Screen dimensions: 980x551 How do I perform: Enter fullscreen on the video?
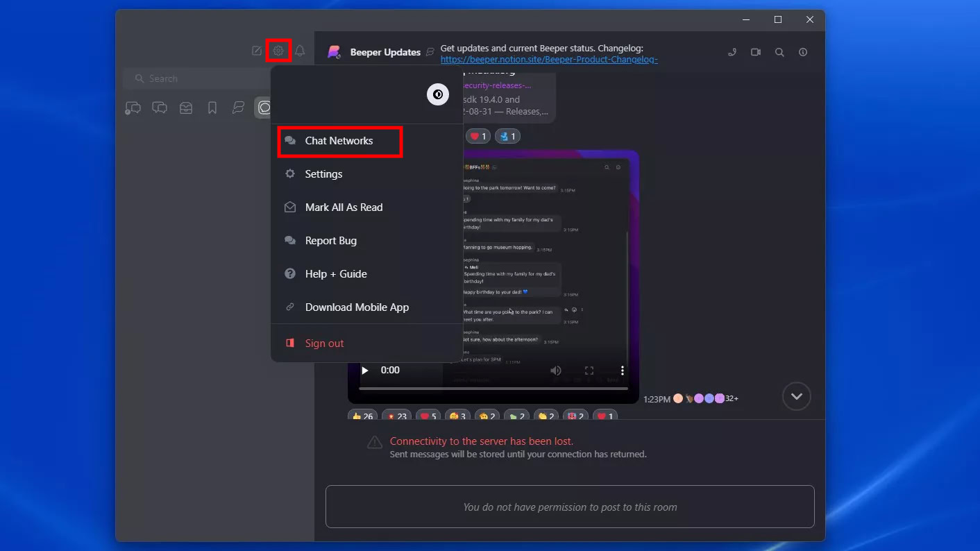tap(589, 371)
